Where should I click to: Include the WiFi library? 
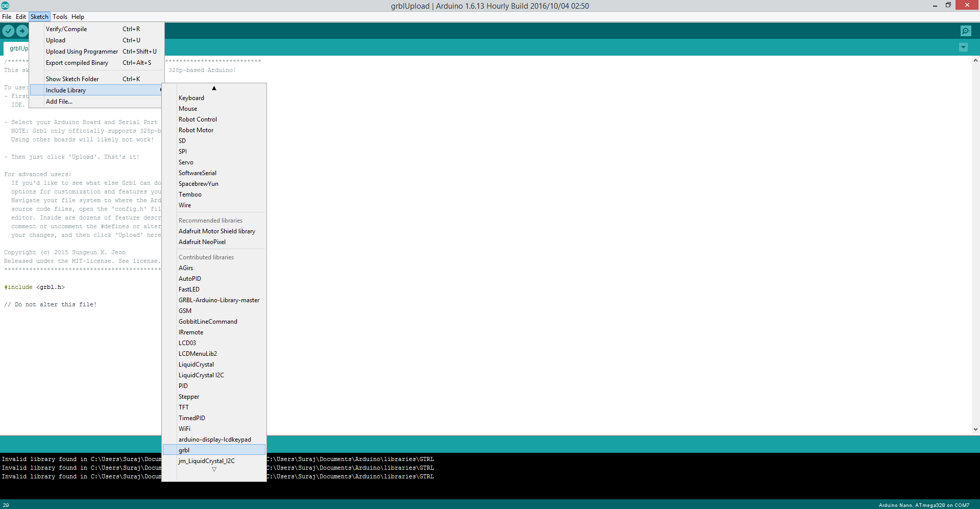pos(214,429)
